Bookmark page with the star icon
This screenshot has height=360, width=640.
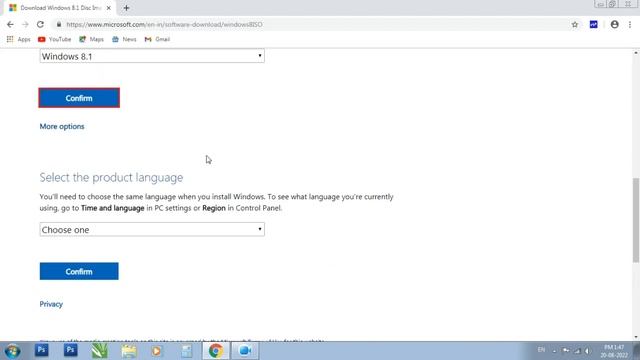click(575, 24)
